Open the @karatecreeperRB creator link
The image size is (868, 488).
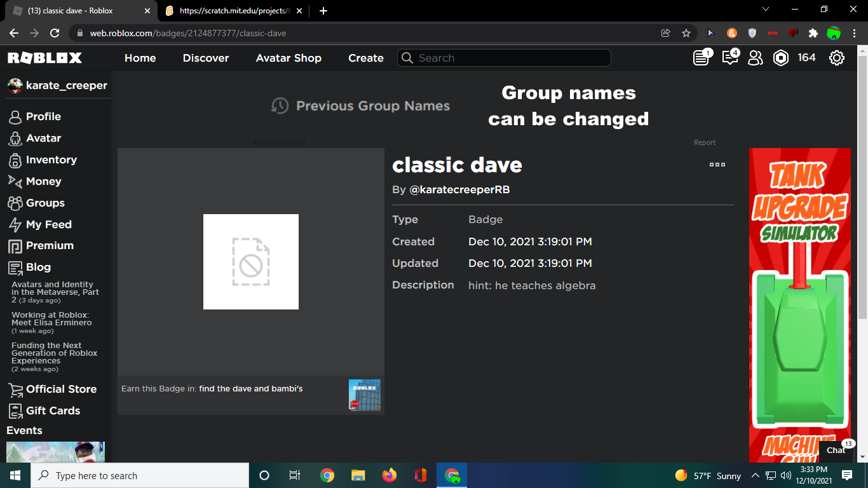coord(459,189)
